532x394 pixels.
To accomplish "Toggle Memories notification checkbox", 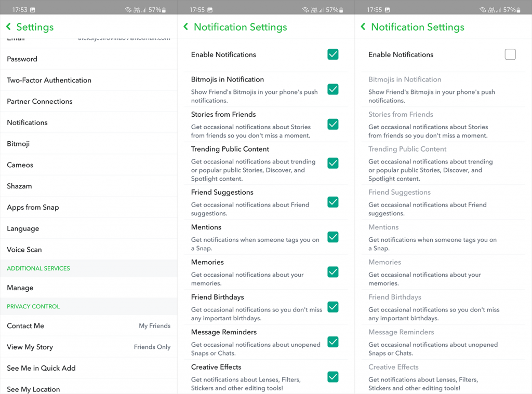I will (x=333, y=272).
